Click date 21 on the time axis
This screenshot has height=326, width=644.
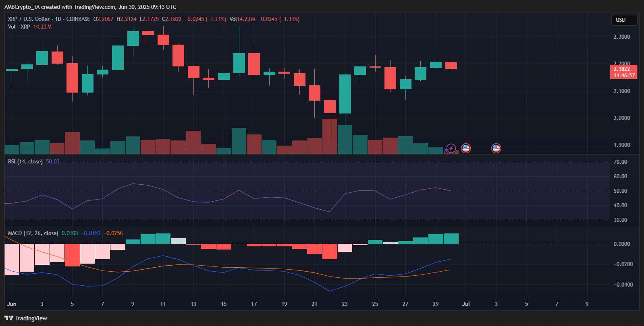314,304
